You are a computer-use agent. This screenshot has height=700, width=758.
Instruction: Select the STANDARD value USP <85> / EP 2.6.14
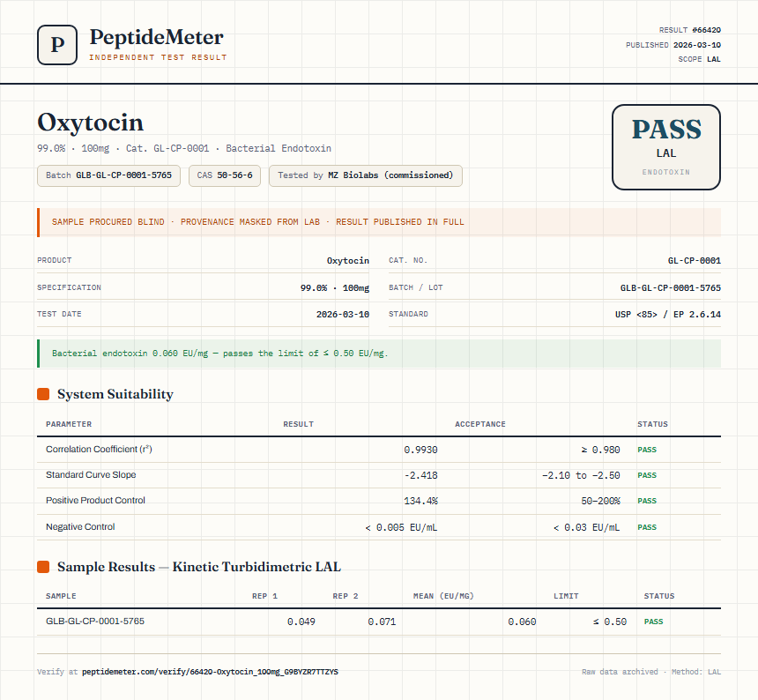667,314
